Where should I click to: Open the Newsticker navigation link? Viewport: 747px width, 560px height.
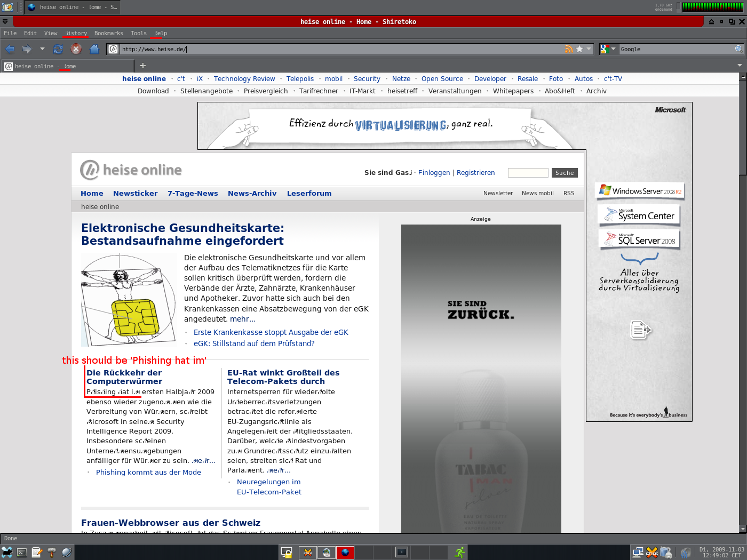click(x=135, y=193)
